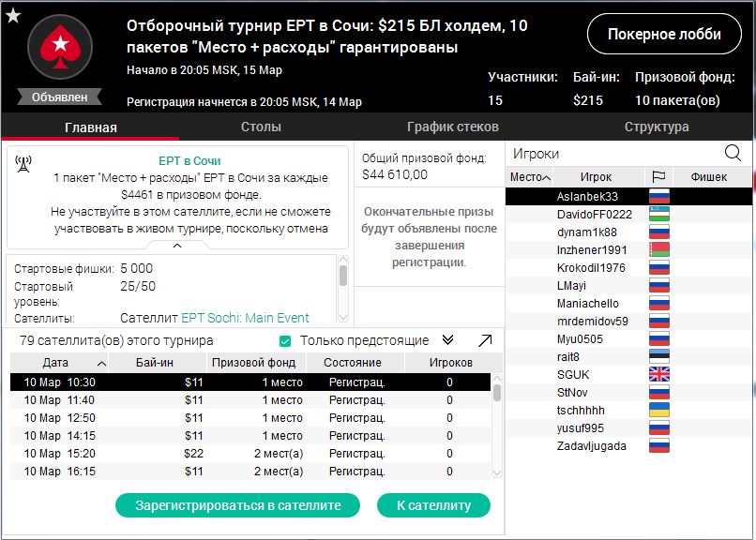
Task: Switch to the 'Столы' tab
Action: 261,127
